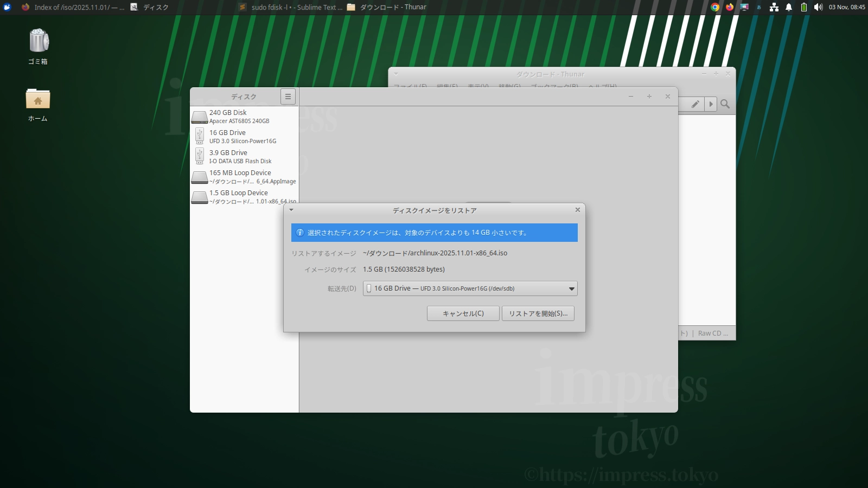Switch to Firefox 'Index of /iso' task
Image resolution: width=868 pixels, height=488 pixels.
point(73,7)
